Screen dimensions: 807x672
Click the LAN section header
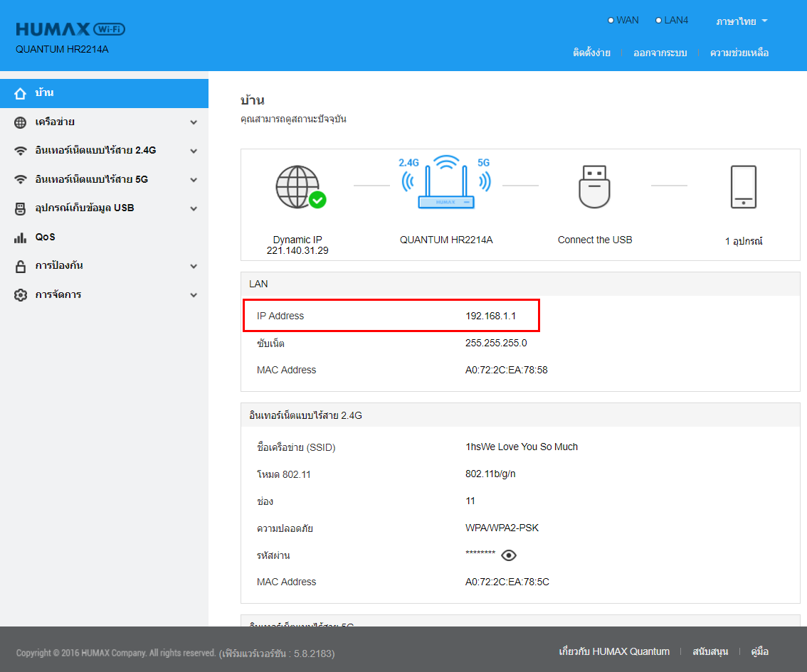520,284
